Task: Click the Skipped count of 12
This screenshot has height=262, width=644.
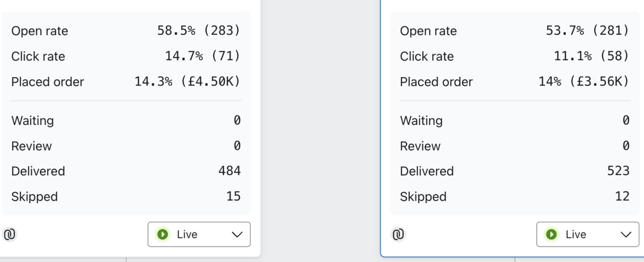Action: (622, 196)
